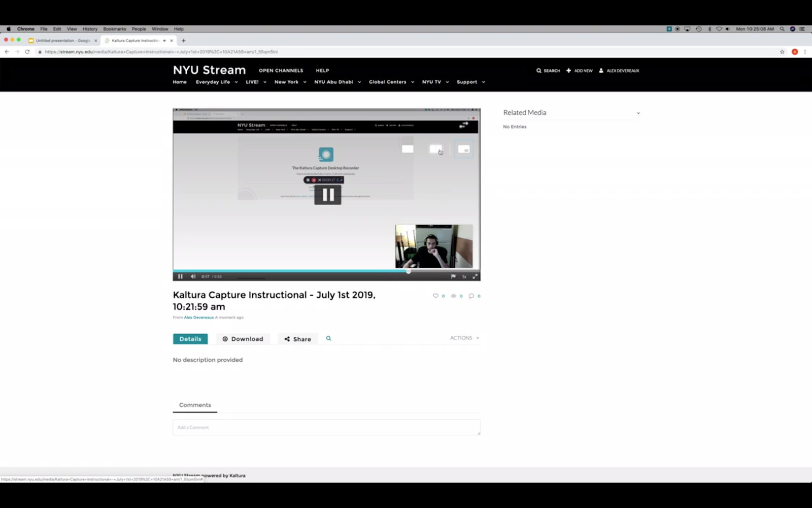The width and height of the screenshot is (812, 508).
Task: Mute the video player volume
Action: 193,276
